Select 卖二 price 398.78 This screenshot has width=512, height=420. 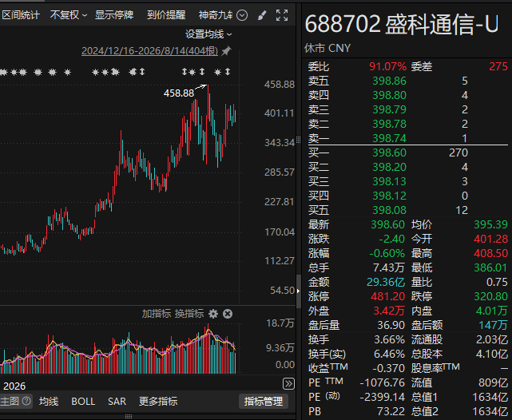389,124
